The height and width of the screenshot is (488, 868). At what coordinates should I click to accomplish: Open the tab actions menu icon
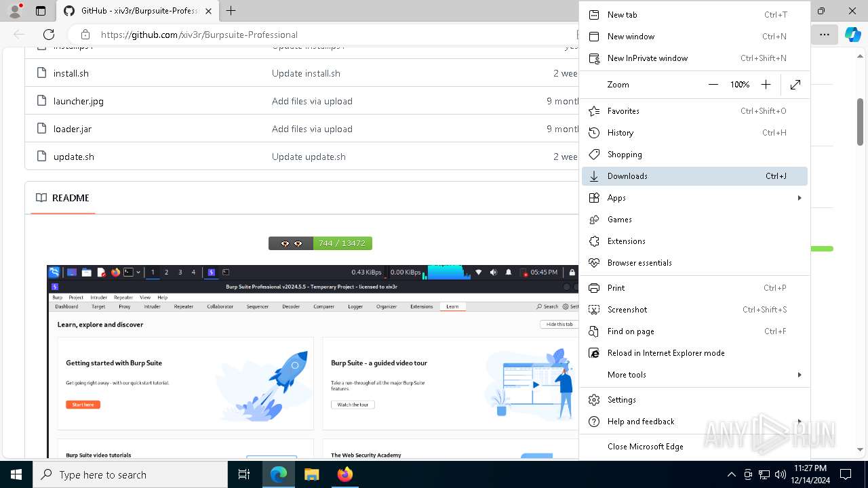tap(41, 11)
